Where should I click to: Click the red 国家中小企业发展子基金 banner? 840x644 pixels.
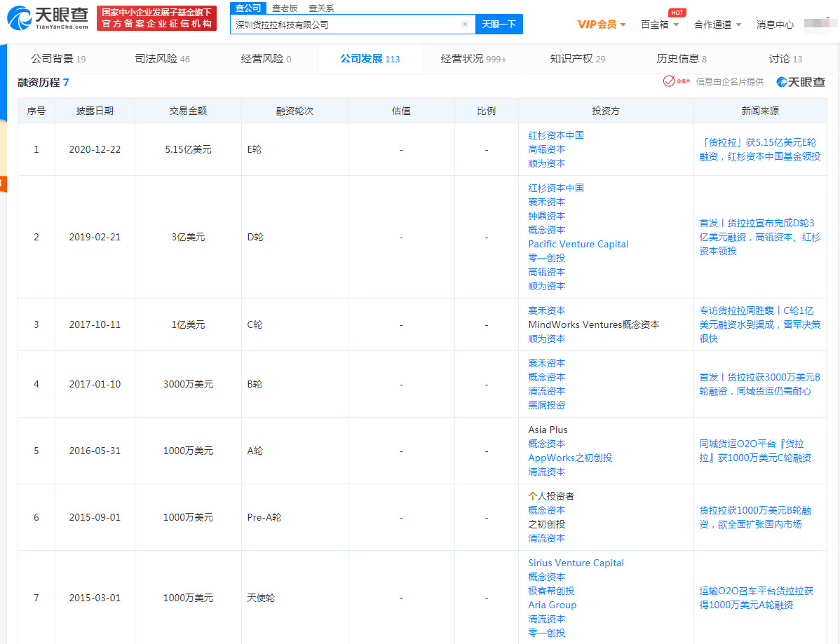click(156, 18)
